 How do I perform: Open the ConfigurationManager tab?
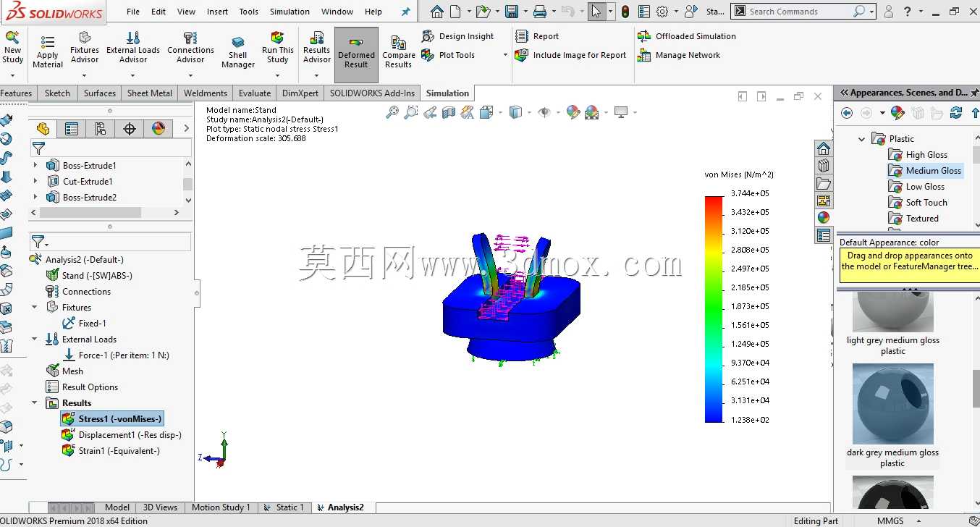101,129
